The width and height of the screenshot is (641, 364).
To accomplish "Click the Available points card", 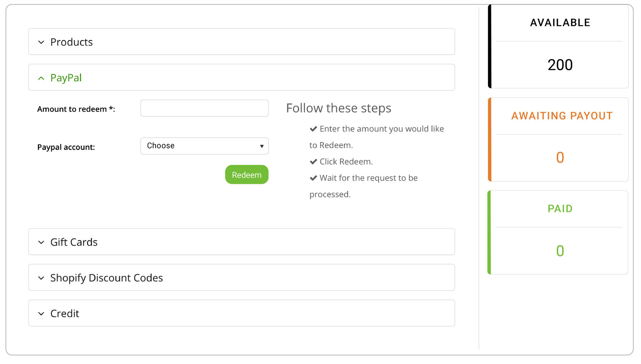I will [559, 47].
